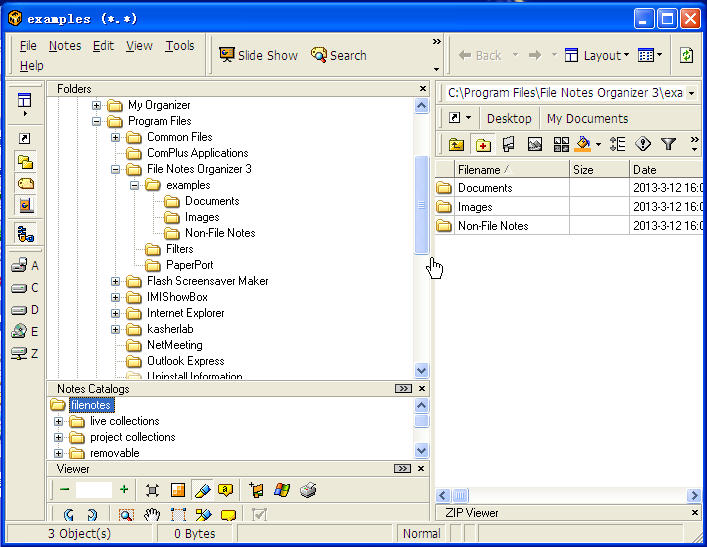Select the hand pan tool in Viewer
Viewport: 707px width, 547px height.
(152, 515)
